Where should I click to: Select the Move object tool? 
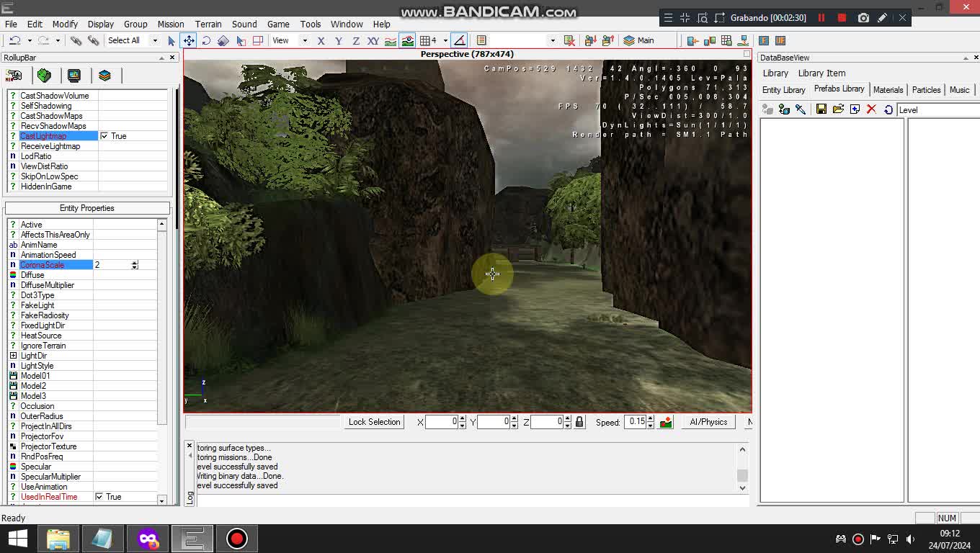[x=189, y=40]
